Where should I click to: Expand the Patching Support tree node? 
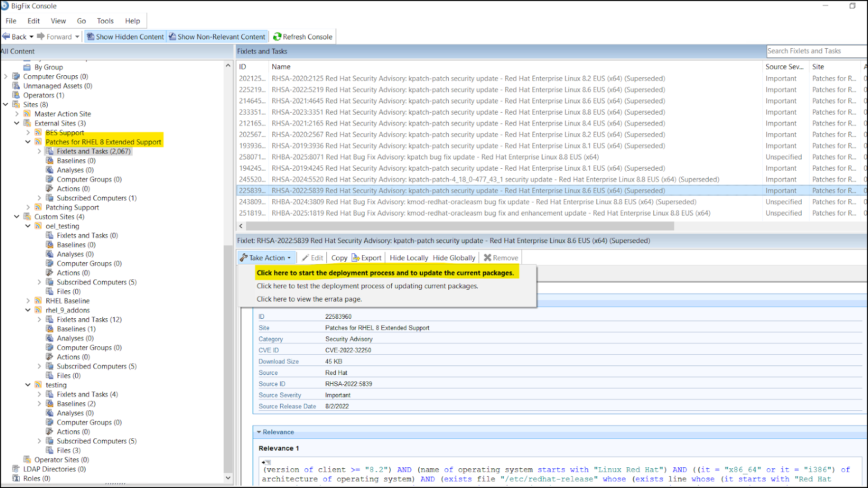coord(28,207)
